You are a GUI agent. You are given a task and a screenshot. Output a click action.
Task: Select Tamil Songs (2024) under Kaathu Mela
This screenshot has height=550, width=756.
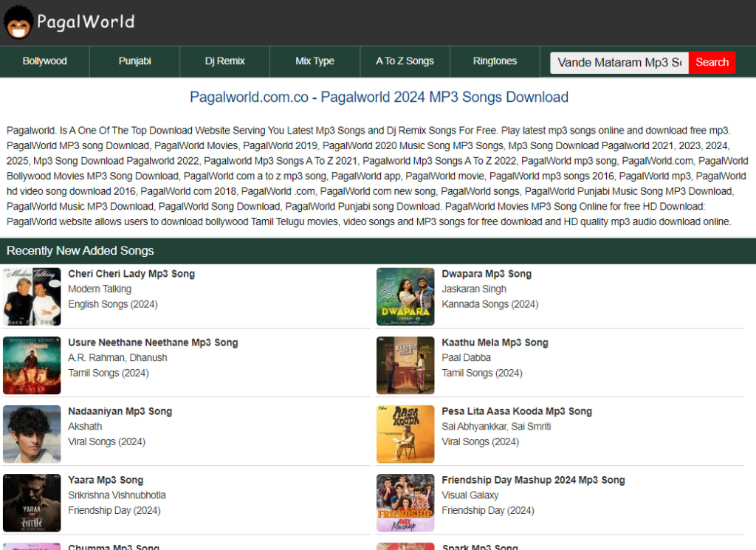482,373
